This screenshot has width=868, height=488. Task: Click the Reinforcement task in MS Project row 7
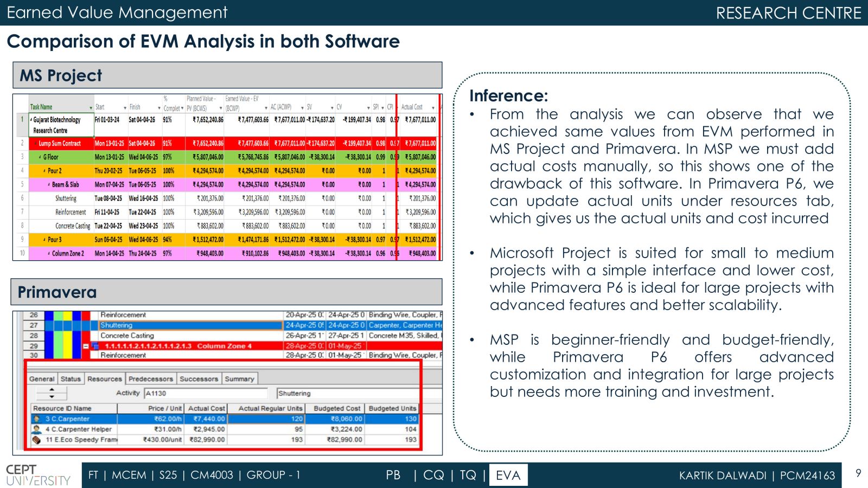point(71,212)
